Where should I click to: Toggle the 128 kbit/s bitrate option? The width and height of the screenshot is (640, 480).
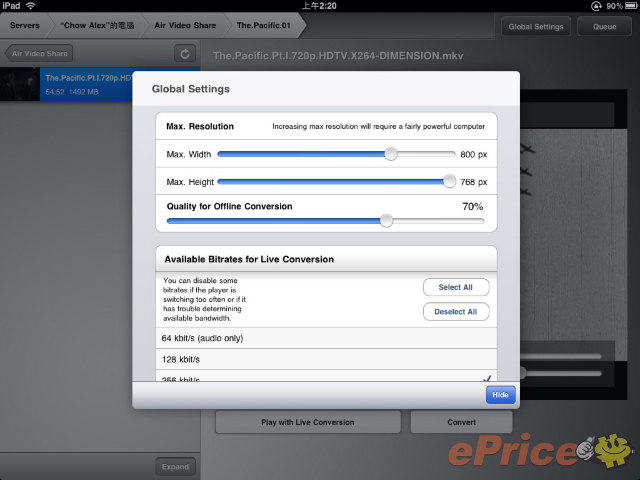tap(325, 361)
